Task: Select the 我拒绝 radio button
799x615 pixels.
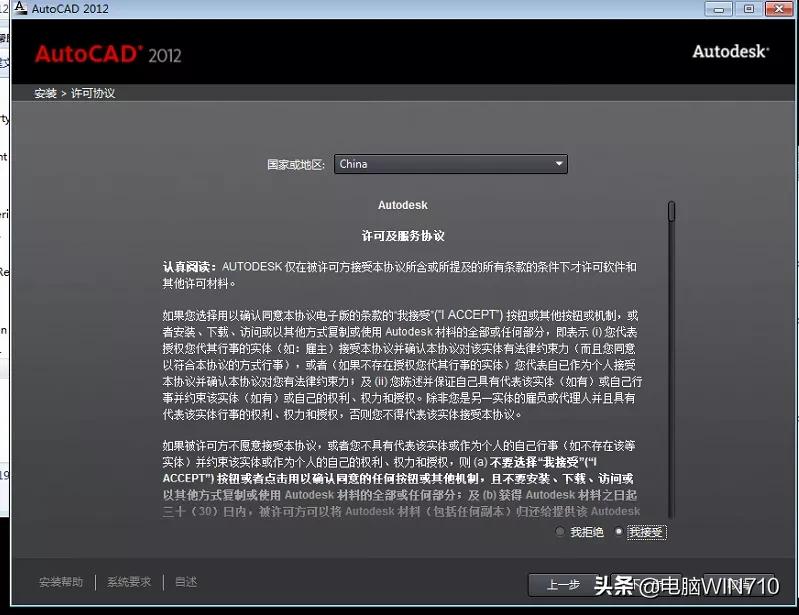Action: (x=560, y=531)
